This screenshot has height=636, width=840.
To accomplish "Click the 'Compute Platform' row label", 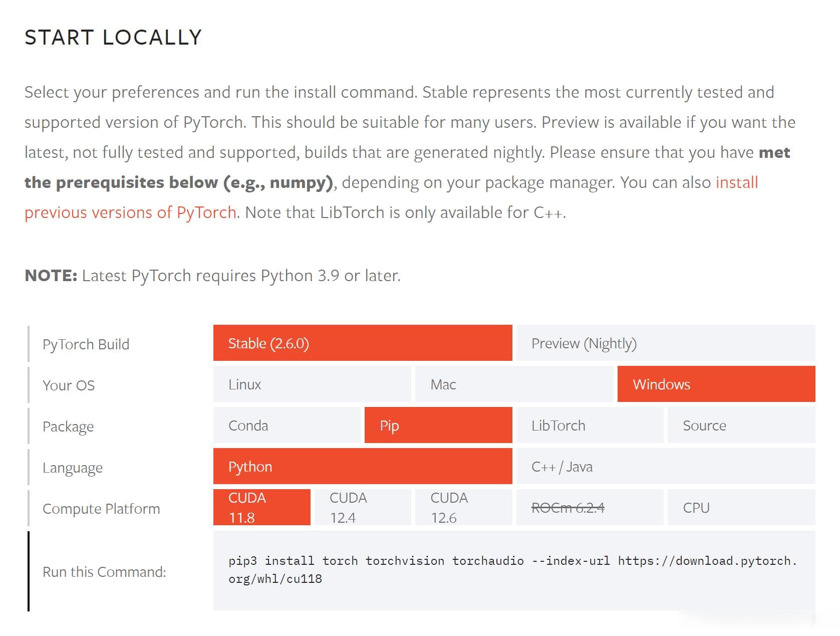I will pos(101,509).
